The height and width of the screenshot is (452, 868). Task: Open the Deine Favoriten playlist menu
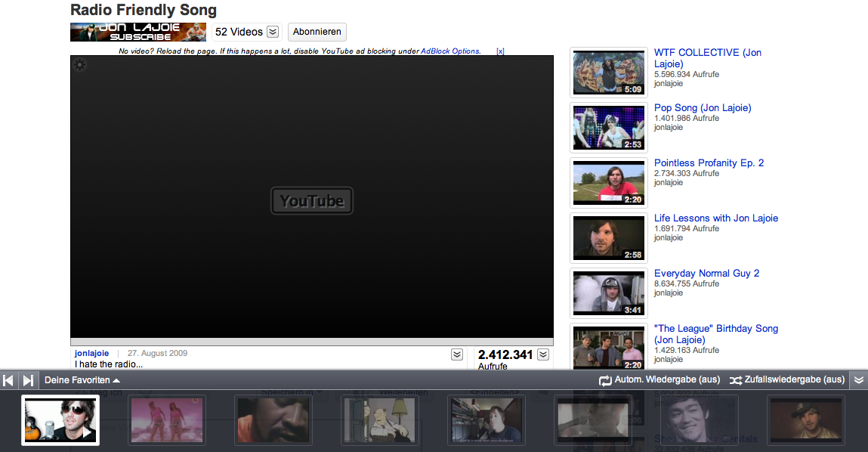click(82, 380)
